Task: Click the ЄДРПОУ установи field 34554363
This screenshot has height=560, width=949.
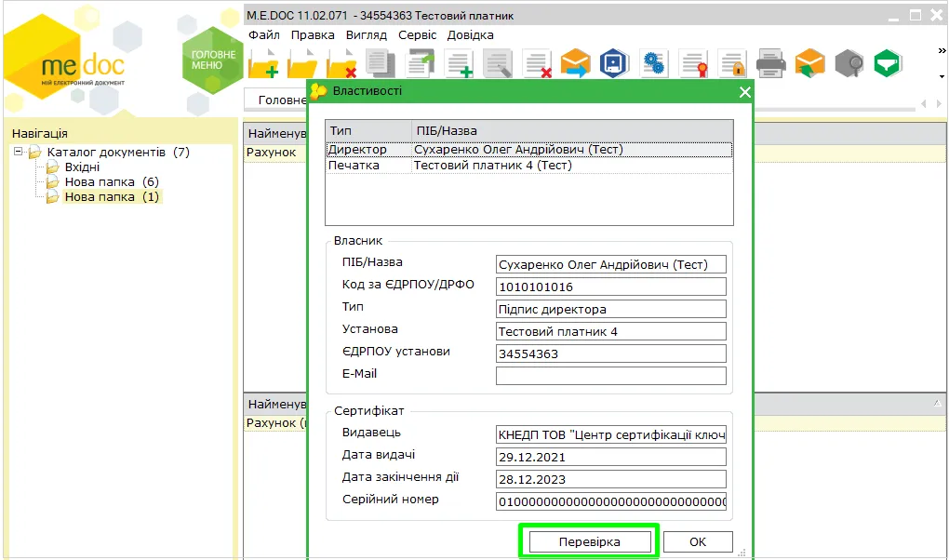Action: tap(610, 353)
